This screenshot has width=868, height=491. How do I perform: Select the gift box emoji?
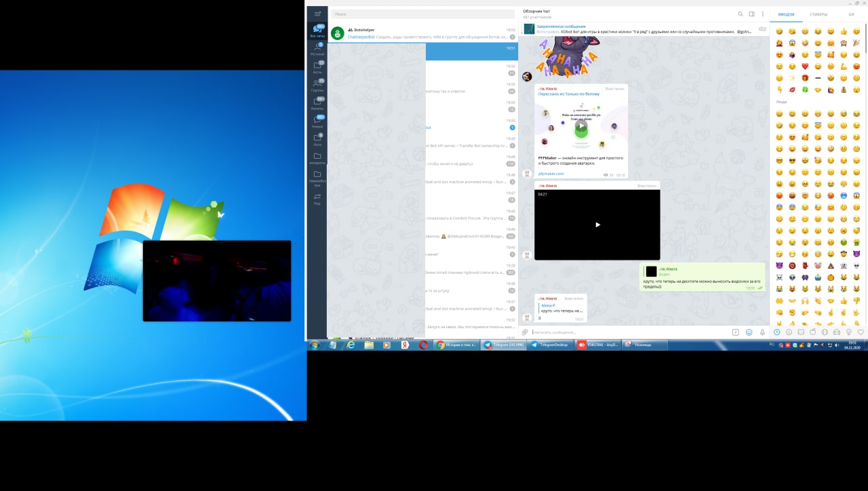pos(805,78)
